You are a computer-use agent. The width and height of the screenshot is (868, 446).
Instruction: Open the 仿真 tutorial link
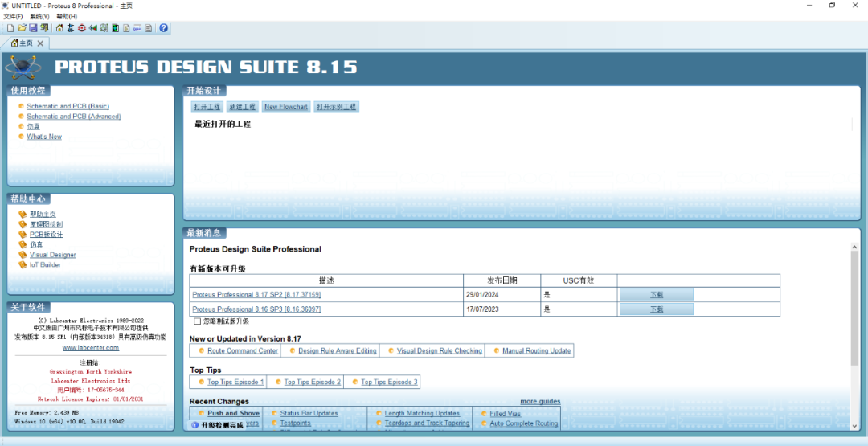point(33,127)
